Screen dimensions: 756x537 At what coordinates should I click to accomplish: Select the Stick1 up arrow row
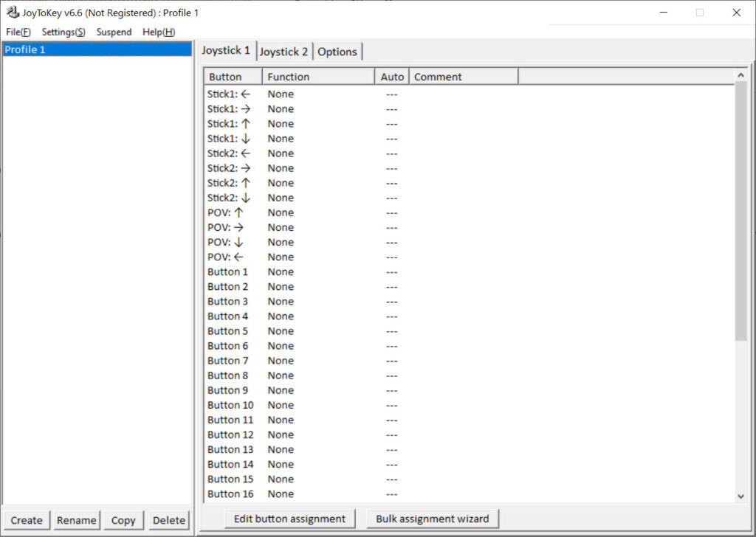click(469, 124)
